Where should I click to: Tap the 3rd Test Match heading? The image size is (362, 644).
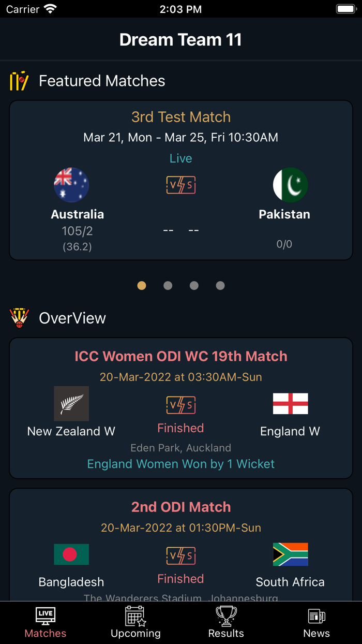coord(180,117)
